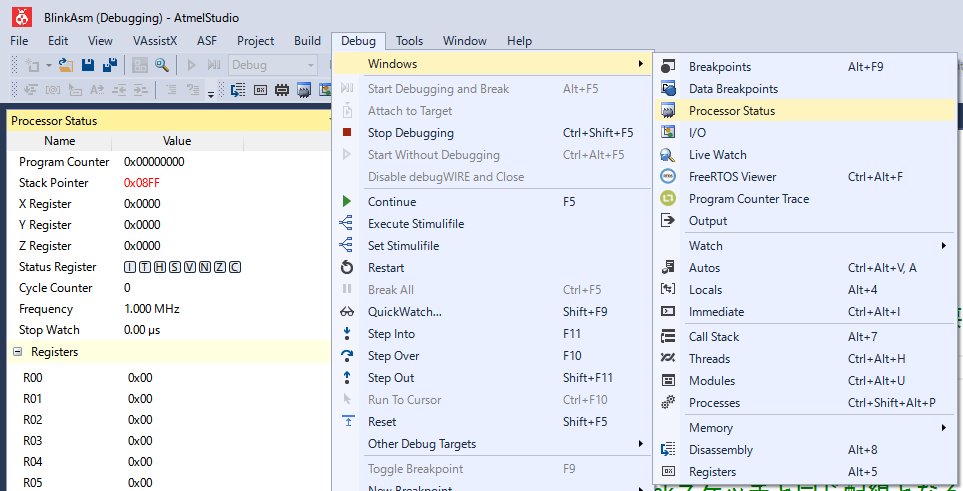The image size is (963, 491).
Task: Click the Save toolbar icon
Action: coord(88,65)
